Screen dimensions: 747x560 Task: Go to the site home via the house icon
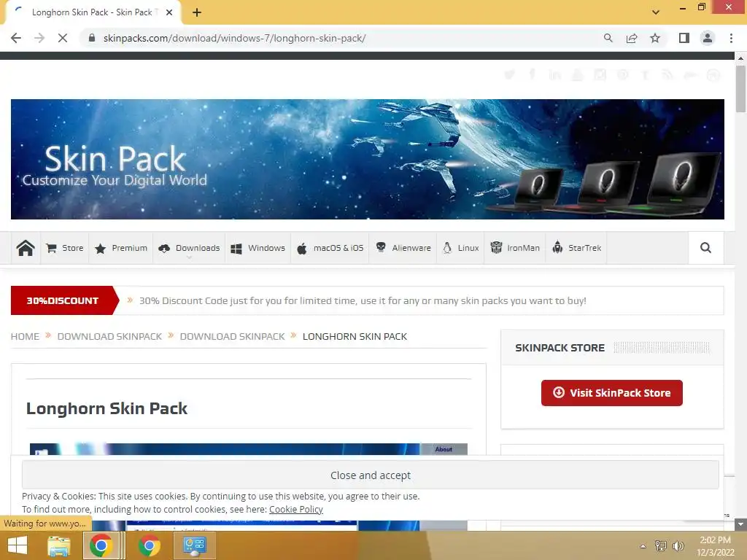(x=26, y=248)
